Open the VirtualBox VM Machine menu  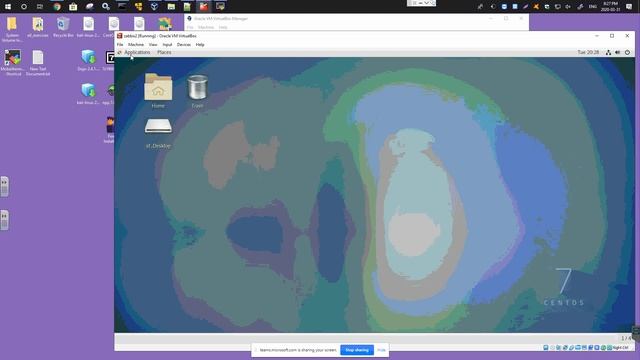coord(136,44)
